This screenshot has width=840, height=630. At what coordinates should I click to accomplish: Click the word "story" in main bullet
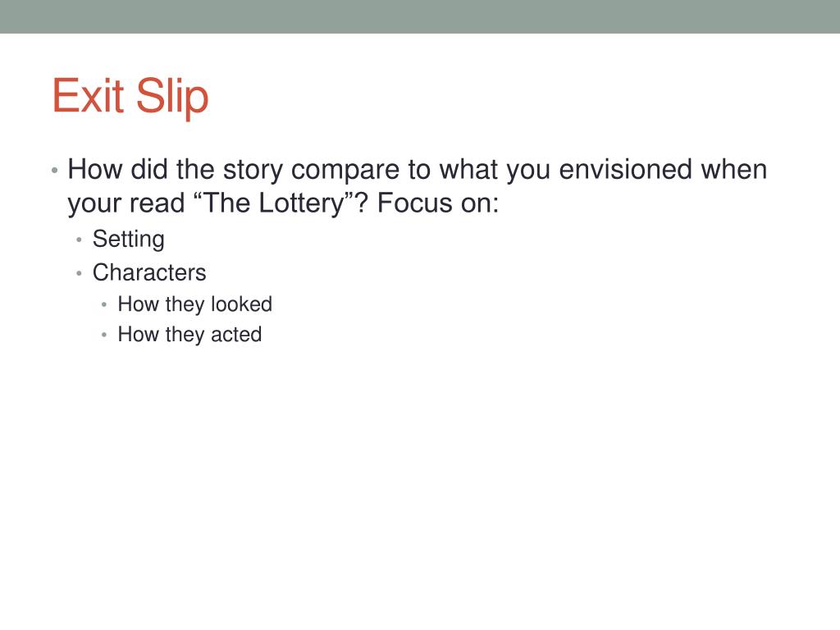[253, 171]
